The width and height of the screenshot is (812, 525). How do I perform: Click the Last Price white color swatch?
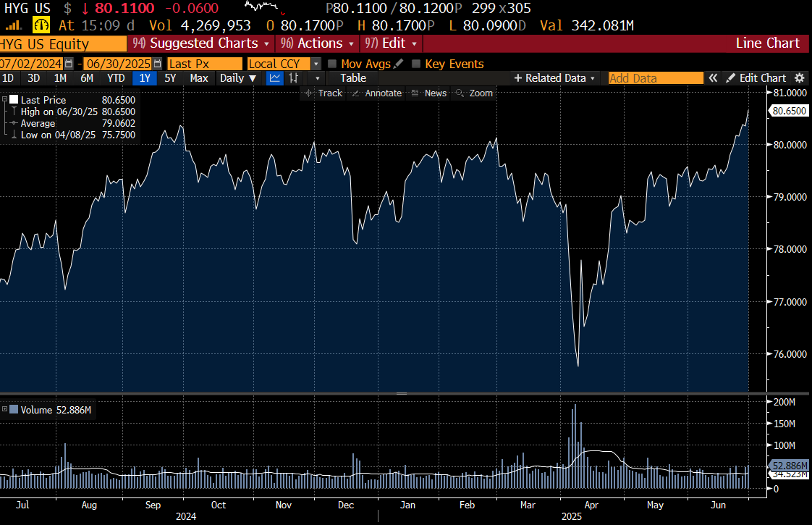14,99
